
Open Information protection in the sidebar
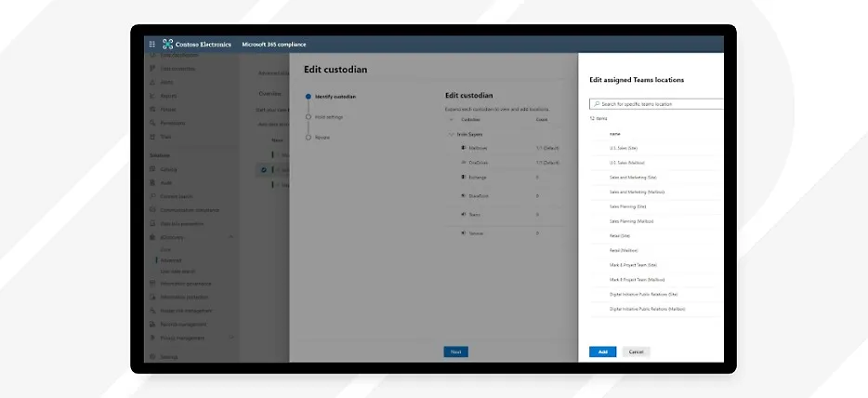tap(184, 298)
